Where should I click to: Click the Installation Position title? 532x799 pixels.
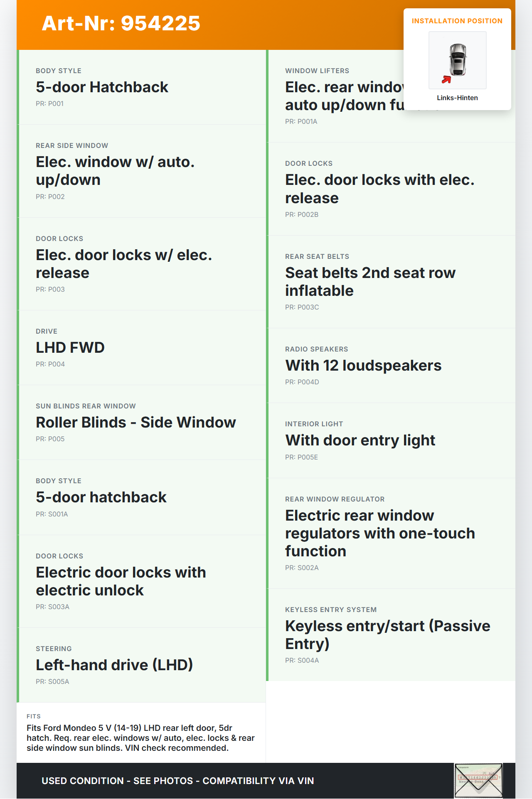pyautogui.click(x=457, y=21)
